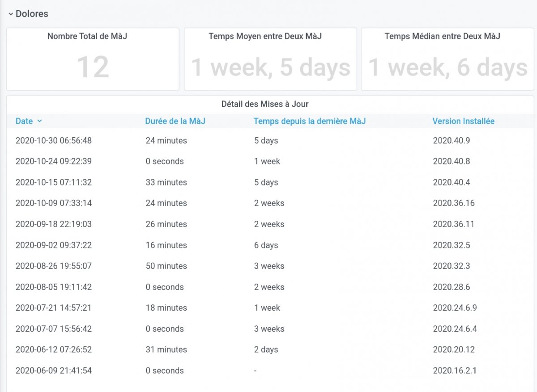Click version cell 2020.32.3
This screenshot has width=537, height=392.
(x=452, y=266)
